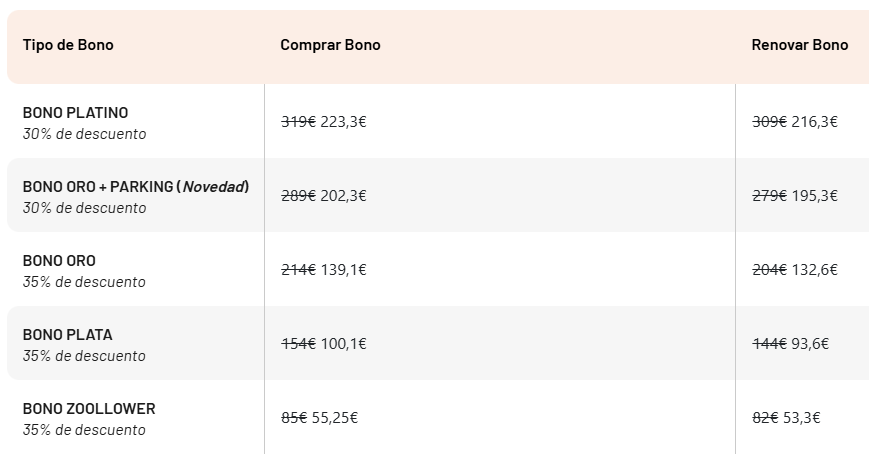The image size is (869, 471).
Task: Click the Bono Plata renewal price 93,6€
Action: [810, 344]
